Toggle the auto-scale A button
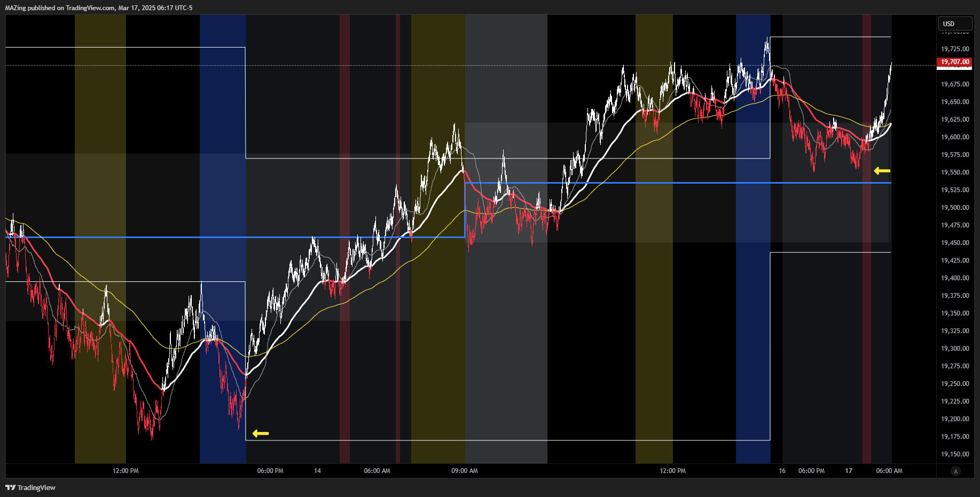Viewport: 980px width, 497px height. [x=955, y=471]
